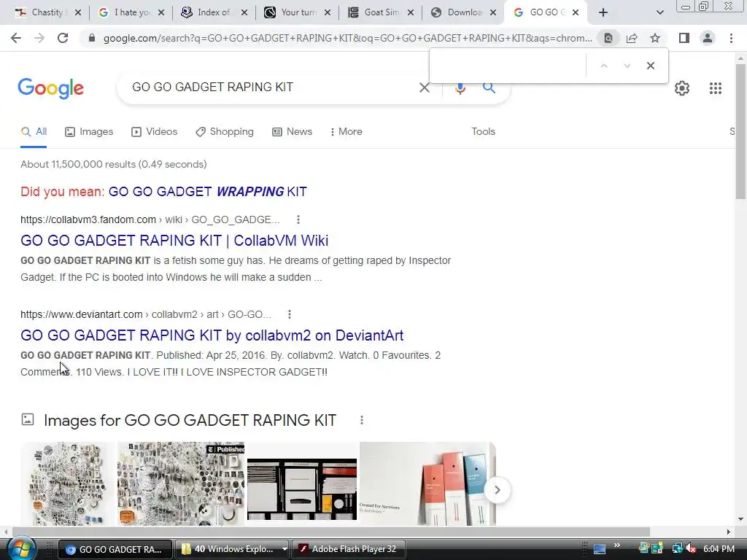747x560 pixels.
Task: Reload the current page
Action: click(63, 38)
